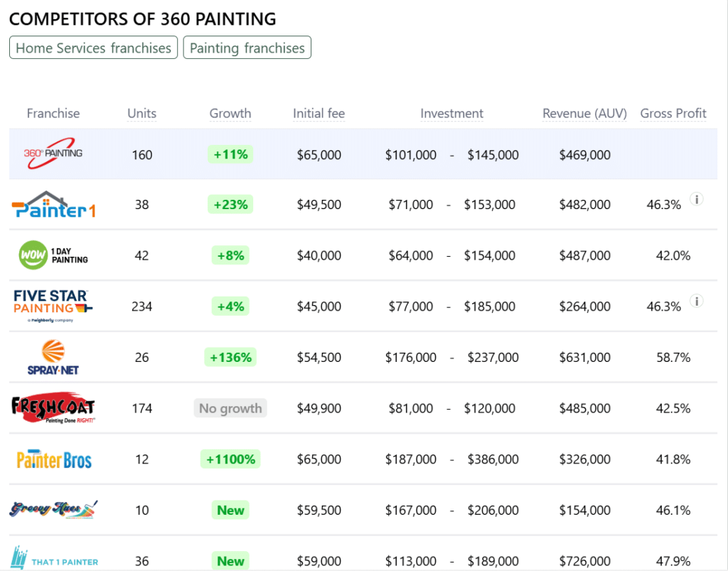Click the info icon beside Painter1 gross profit
The width and height of the screenshot is (728, 571).
696,200
